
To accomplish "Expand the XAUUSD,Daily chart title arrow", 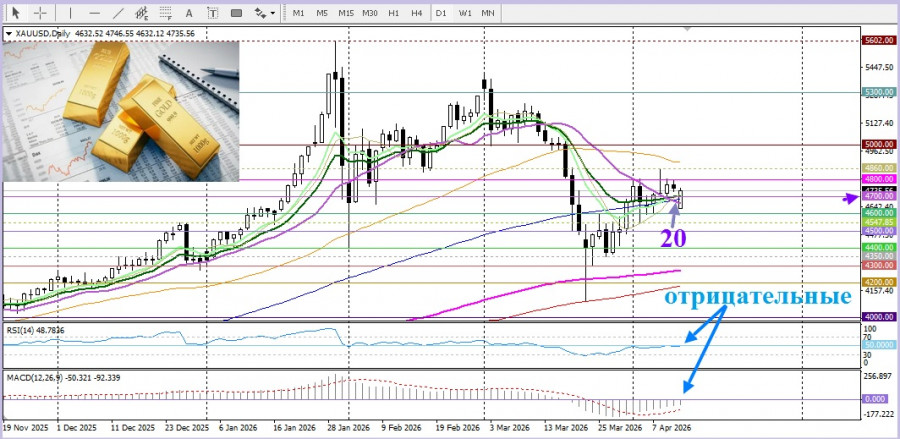I will [x=7, y=34].
